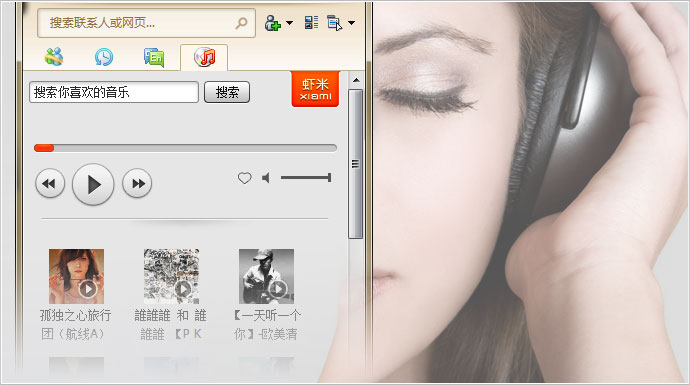The height and width of the screenshot is (385, 690).
Task: Open the 誰誰誰 和 誰誰誰 title link
Action: [171, 325]
